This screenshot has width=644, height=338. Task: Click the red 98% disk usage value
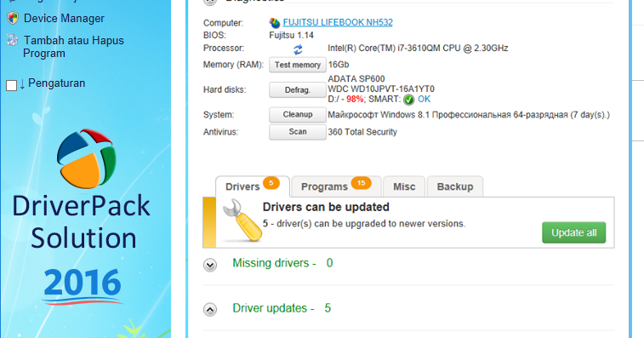click(355, 99)
